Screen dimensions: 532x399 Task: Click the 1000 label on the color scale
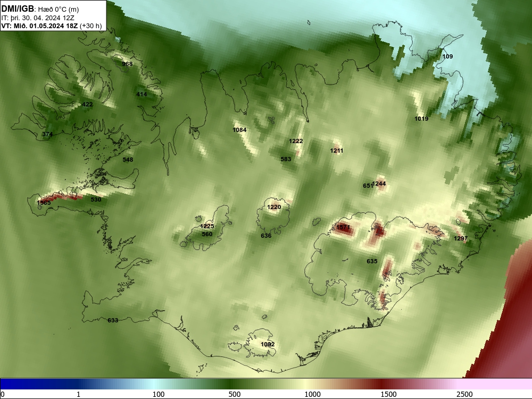[312, 394]
